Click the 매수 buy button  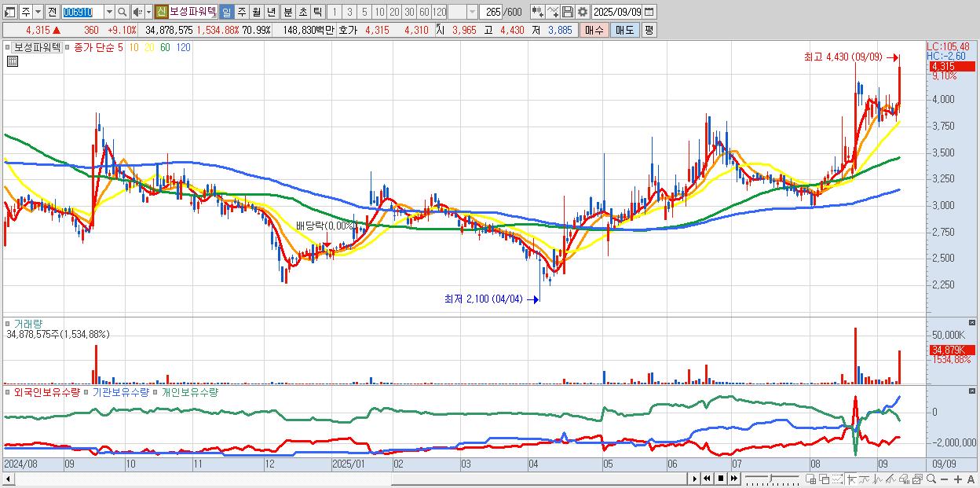(x=594, y=30)
